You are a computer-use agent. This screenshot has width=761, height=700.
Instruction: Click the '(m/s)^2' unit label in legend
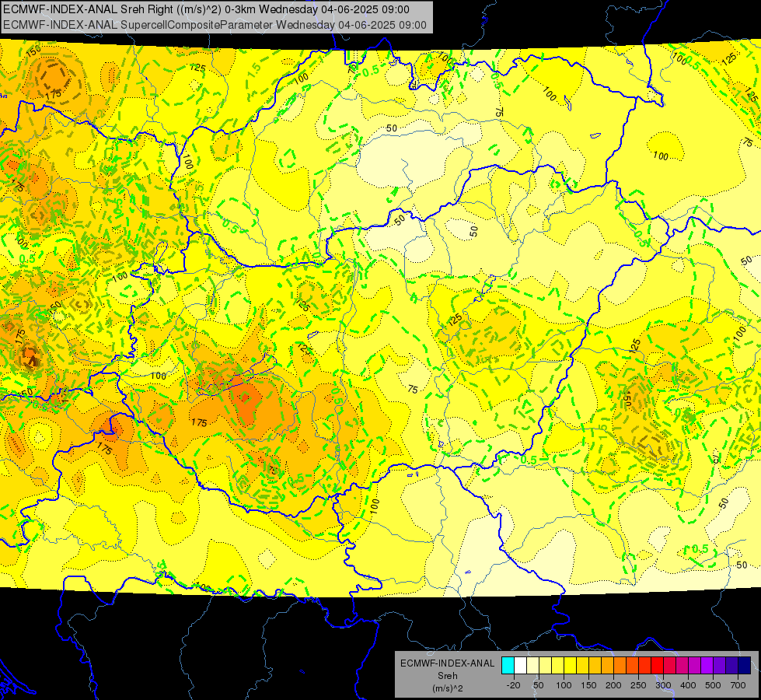point(447,688)
